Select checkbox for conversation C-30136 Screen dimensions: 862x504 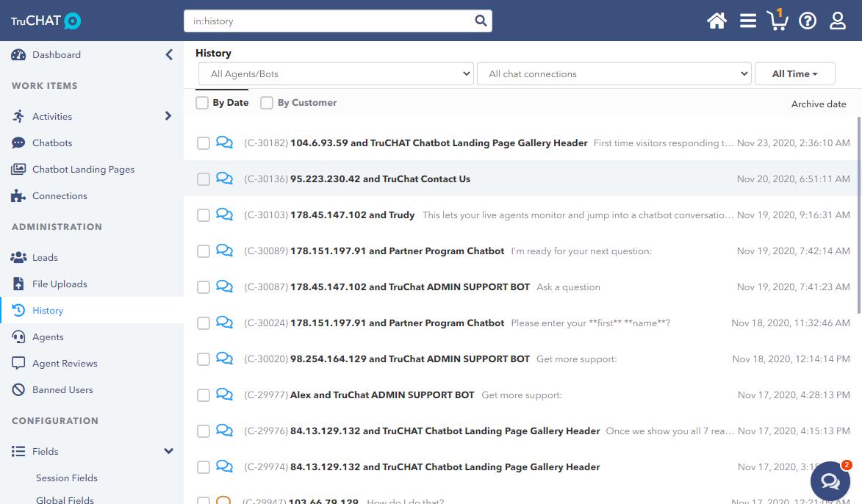[x=204, y=179]
